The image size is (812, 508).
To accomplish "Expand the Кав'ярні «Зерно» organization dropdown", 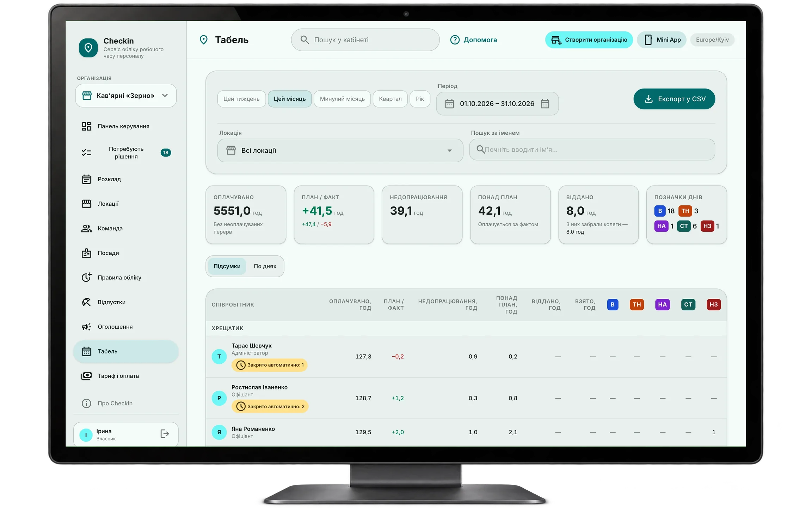I will coord(126,96).
